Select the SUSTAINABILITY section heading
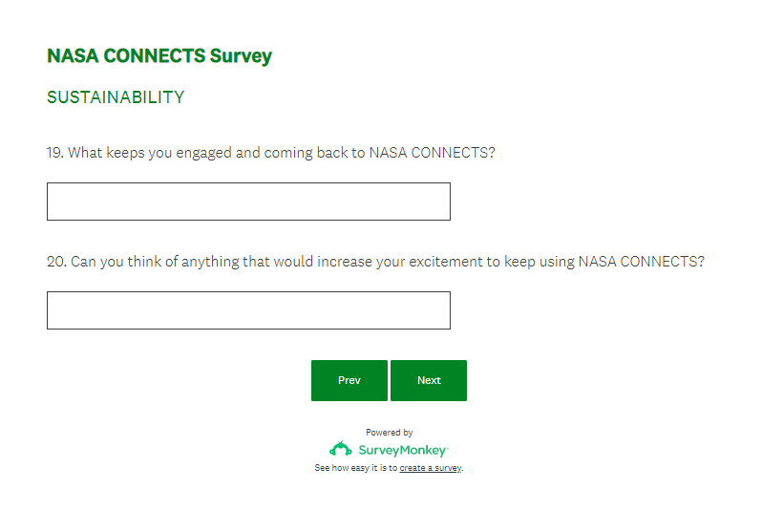This screenshot has width=783, height=532. point(116,97)
